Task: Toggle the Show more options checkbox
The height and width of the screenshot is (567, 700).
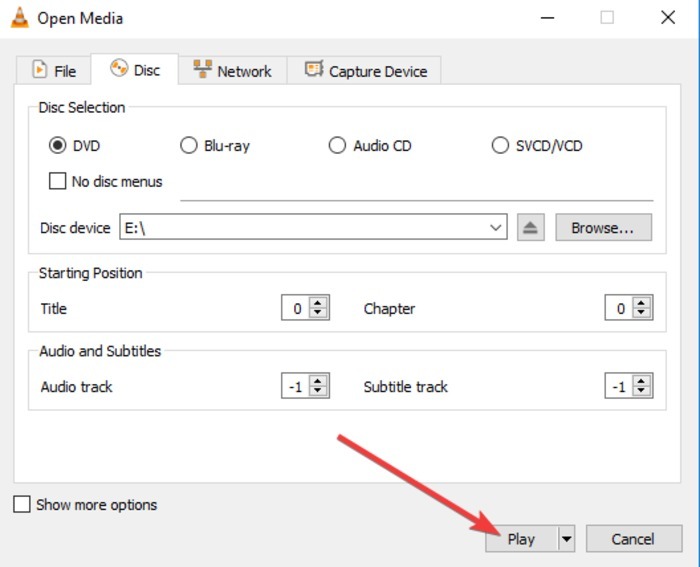Action: [22, 505]
